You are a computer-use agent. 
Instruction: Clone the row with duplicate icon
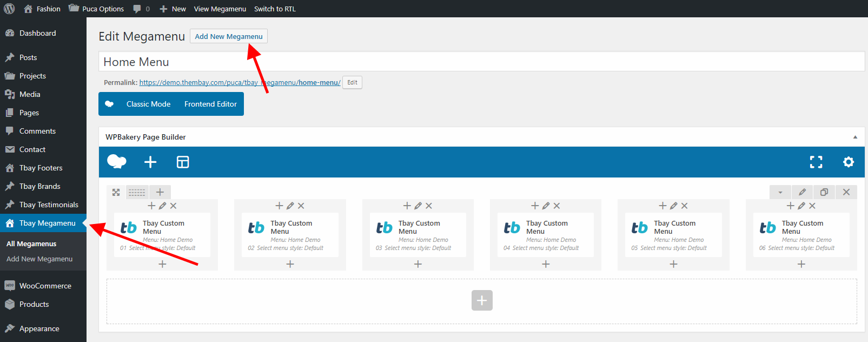[x=824, y=192]
